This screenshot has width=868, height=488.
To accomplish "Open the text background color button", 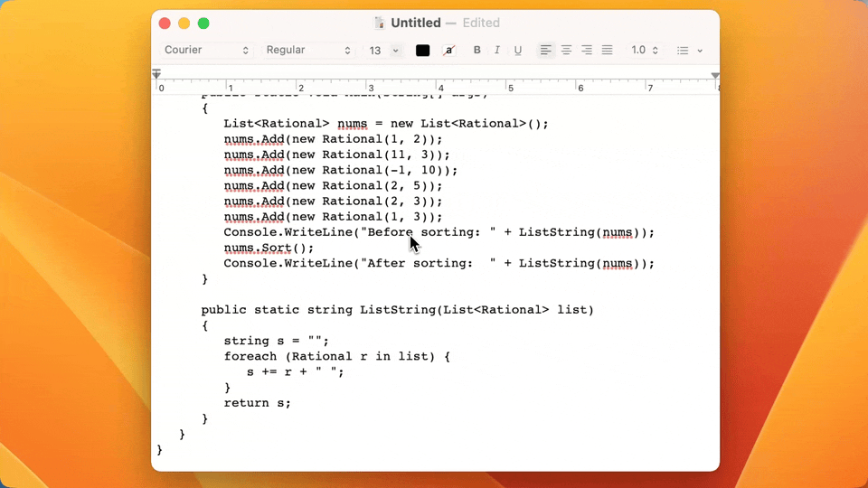I will (x=449, y=51).
